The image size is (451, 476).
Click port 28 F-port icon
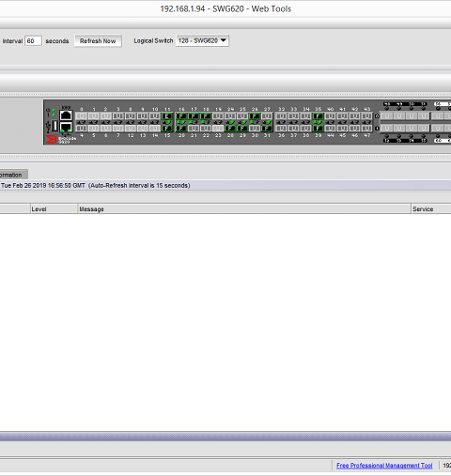230,129
